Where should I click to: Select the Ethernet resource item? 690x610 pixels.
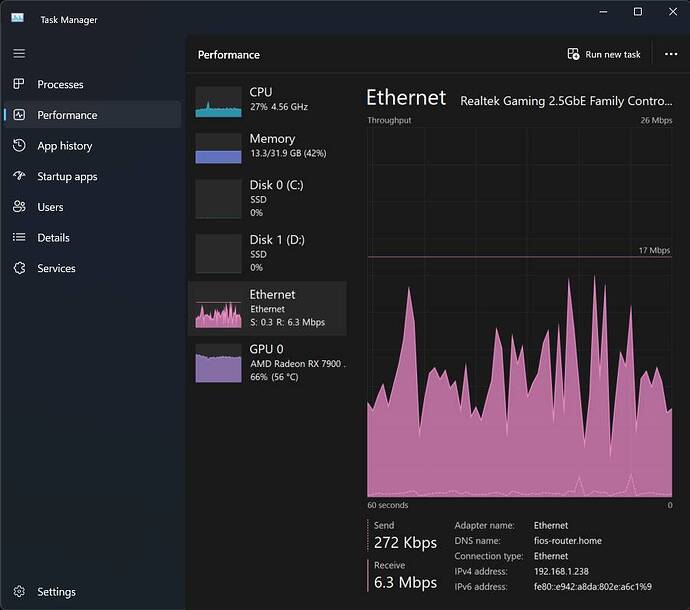(268, 308)
